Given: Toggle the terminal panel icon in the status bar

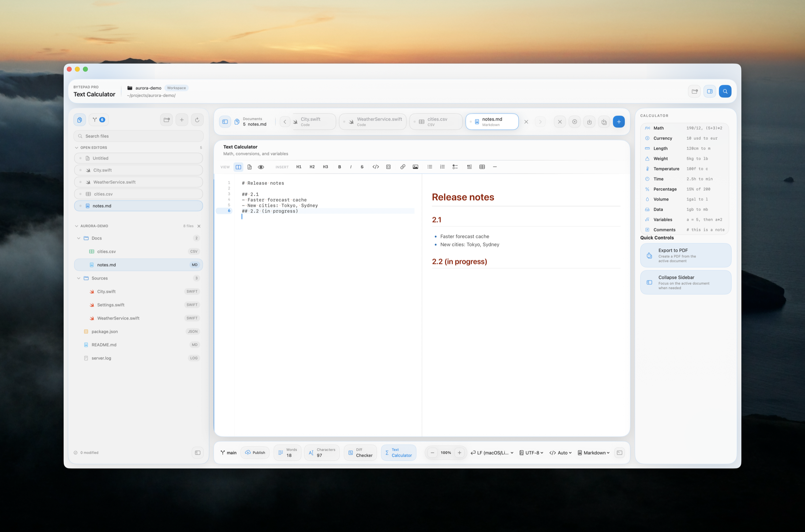Looking at the screenshot, I should tap(619, 453).
